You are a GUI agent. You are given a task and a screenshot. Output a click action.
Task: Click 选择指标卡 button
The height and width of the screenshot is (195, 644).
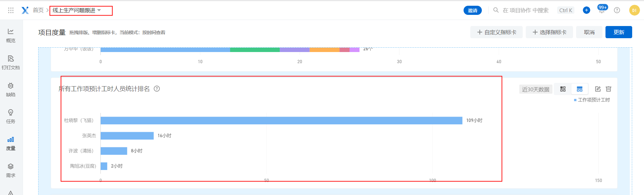click(549, 32)
